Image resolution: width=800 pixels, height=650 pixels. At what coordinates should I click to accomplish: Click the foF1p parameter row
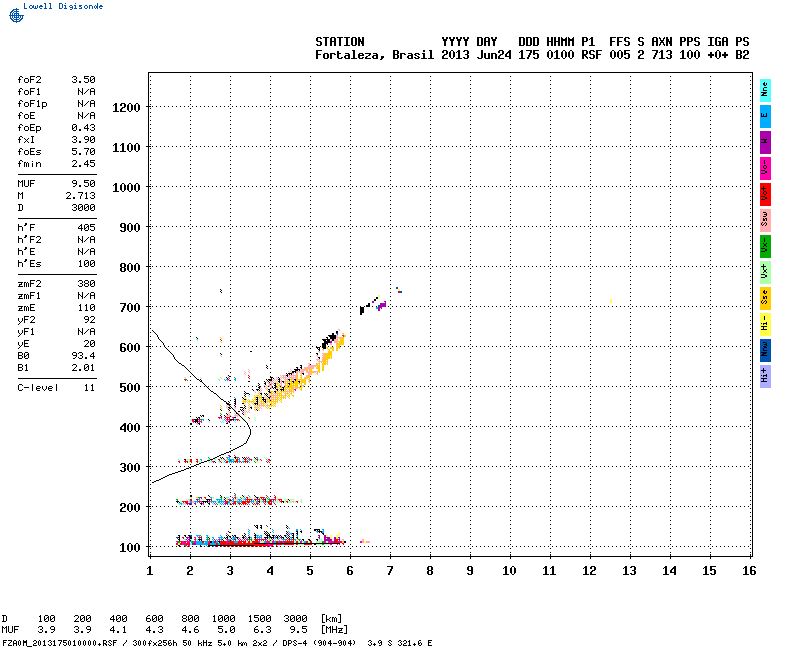[56, 104]
